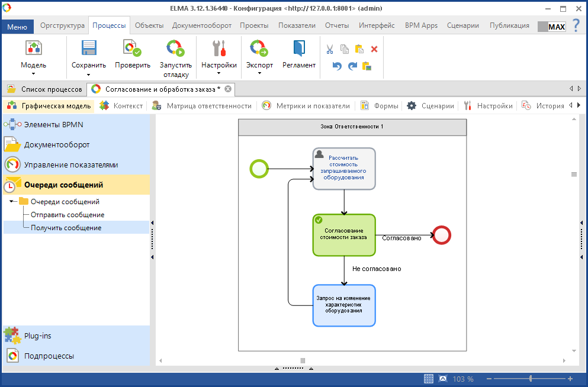The width and height of the screenshot is (588, 387).
Task: Expand Управление показателями palette section
Action: [76, 165]
